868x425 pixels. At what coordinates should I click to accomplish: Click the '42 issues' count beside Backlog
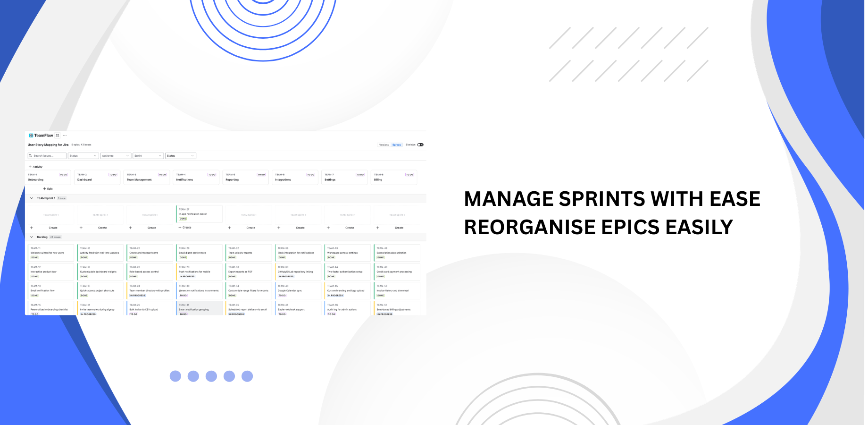pos(56,237)
